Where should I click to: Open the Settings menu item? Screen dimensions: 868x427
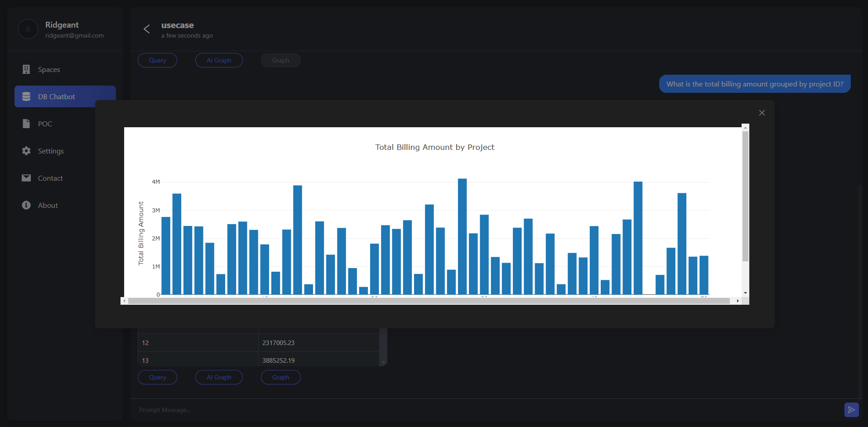[x=51, y=151]
